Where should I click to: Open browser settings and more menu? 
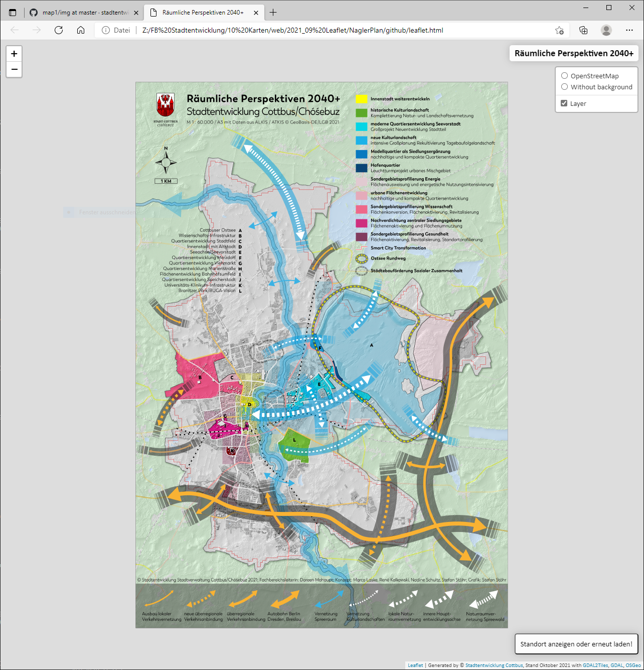coord(629,30)
